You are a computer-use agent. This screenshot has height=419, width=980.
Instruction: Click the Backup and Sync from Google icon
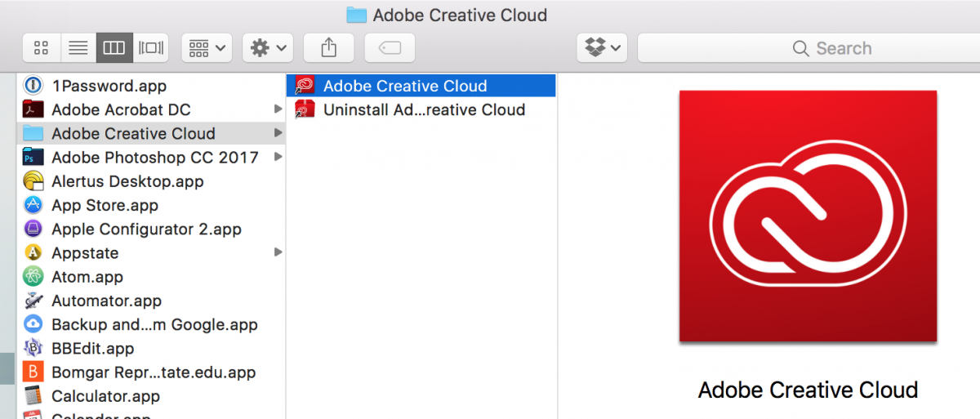pos(33,324)
